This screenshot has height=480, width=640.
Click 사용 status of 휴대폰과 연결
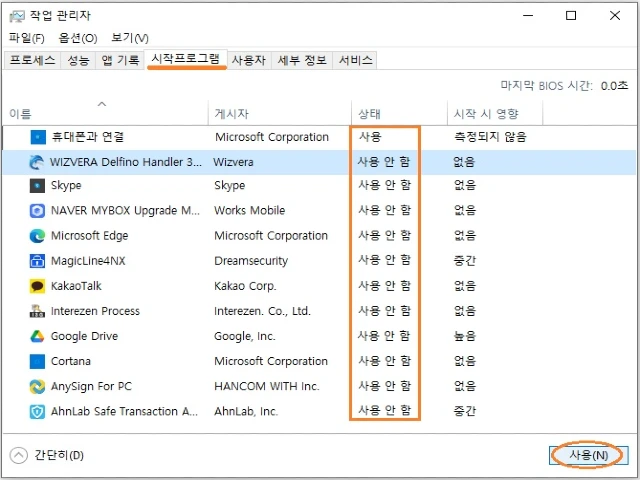pos(370,137)
